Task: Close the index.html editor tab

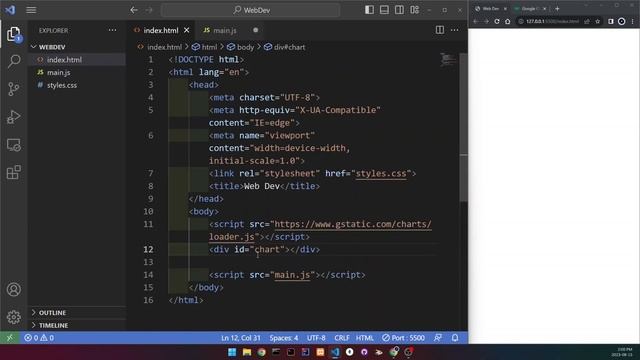Action: pyautogui.click(x=187, y=30)
